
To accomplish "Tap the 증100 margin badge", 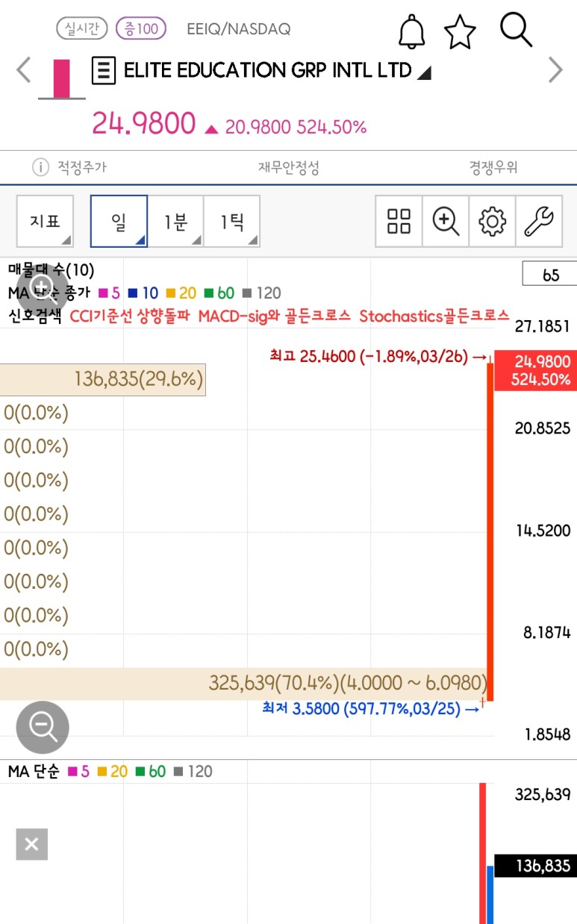I will (x=141, y=29).
